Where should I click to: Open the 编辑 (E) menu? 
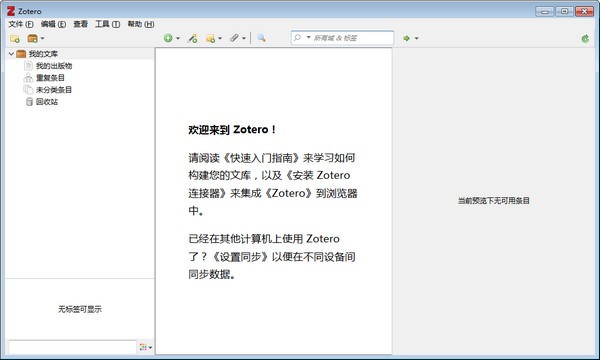[x=53, y=24]
